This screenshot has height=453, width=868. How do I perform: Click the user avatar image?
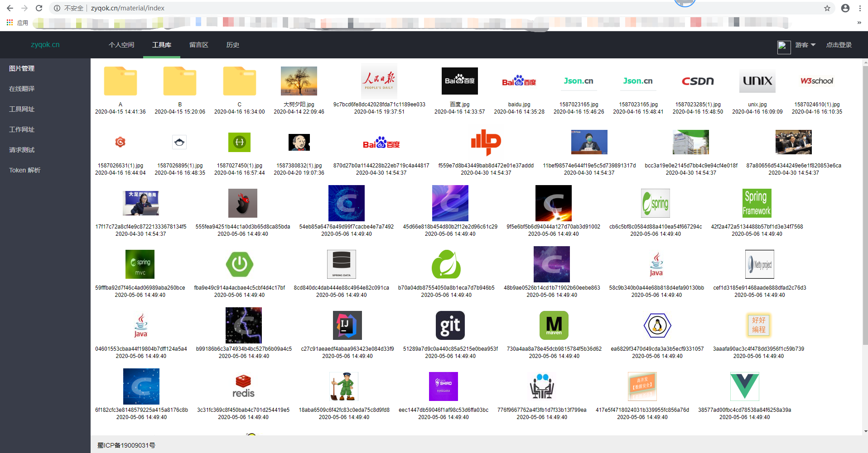click(784, 47)
